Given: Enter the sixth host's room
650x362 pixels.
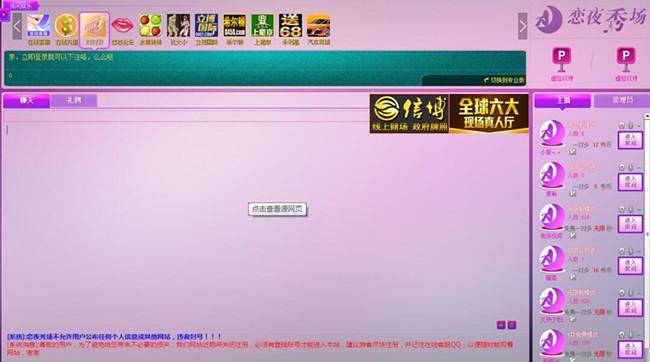Looking at the screenshot, I should pos(630,350).
